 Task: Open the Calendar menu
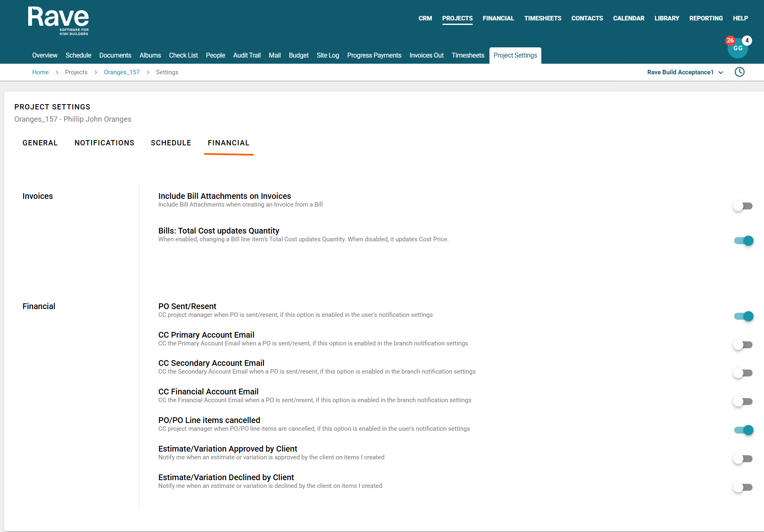tap(628, 18)
